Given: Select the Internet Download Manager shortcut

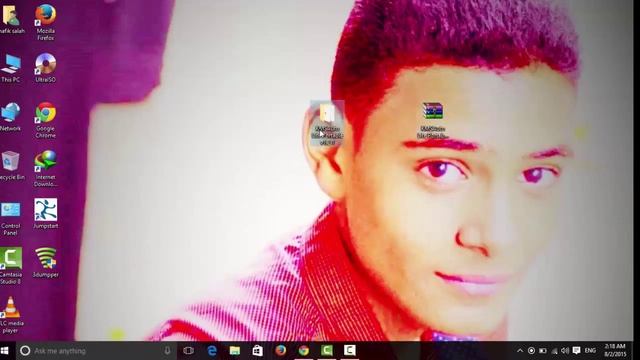Looking at the screenshot, I should [45, 169].
